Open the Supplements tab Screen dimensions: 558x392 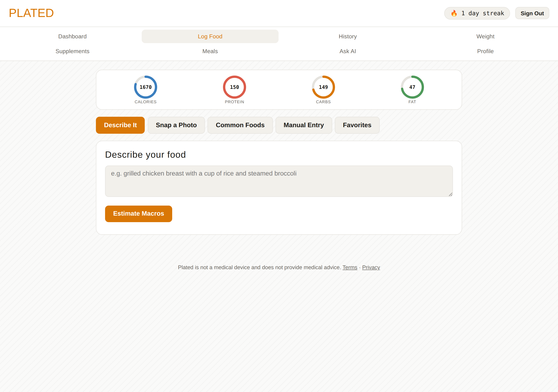pyautogui.click(x=72, y=51)
